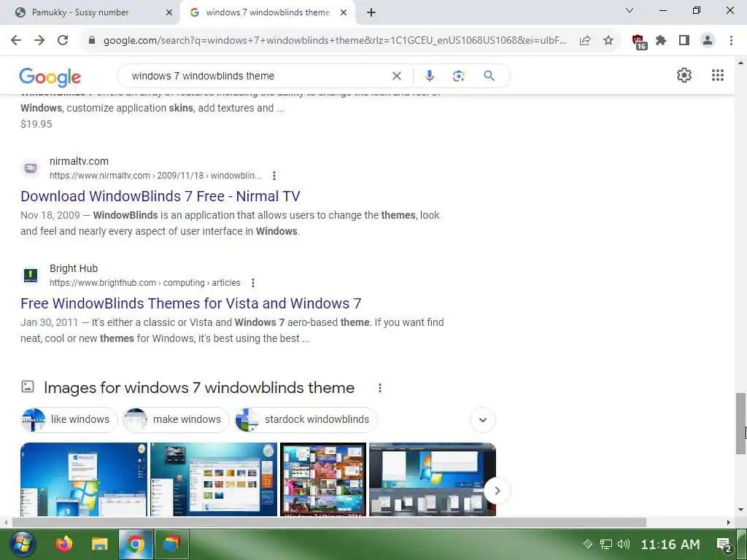Select the windows 7 windowblinds theme tab

click(x=268, y=13)
